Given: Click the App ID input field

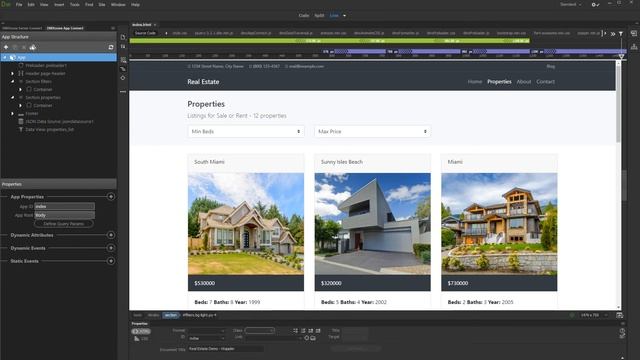Looking at the screenshot, I should click(x=64, y=207).
